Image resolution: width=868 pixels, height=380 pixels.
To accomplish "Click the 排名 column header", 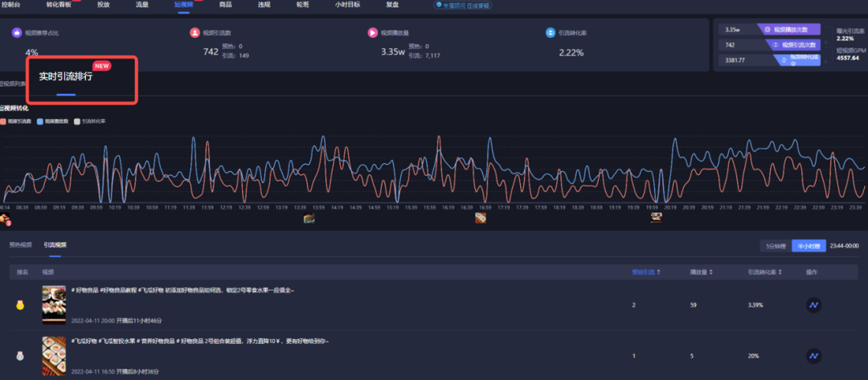I will coord(23,272).
